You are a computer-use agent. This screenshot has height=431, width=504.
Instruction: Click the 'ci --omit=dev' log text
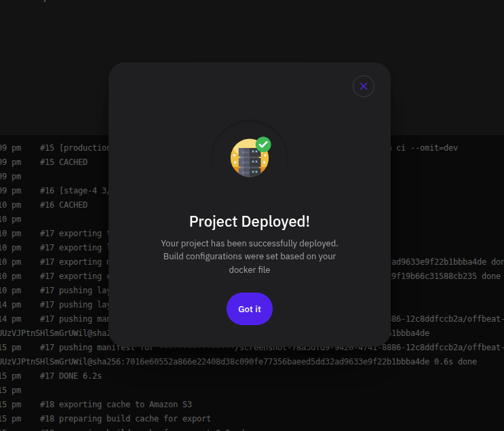pyautogui.click(x=427, y=148)
